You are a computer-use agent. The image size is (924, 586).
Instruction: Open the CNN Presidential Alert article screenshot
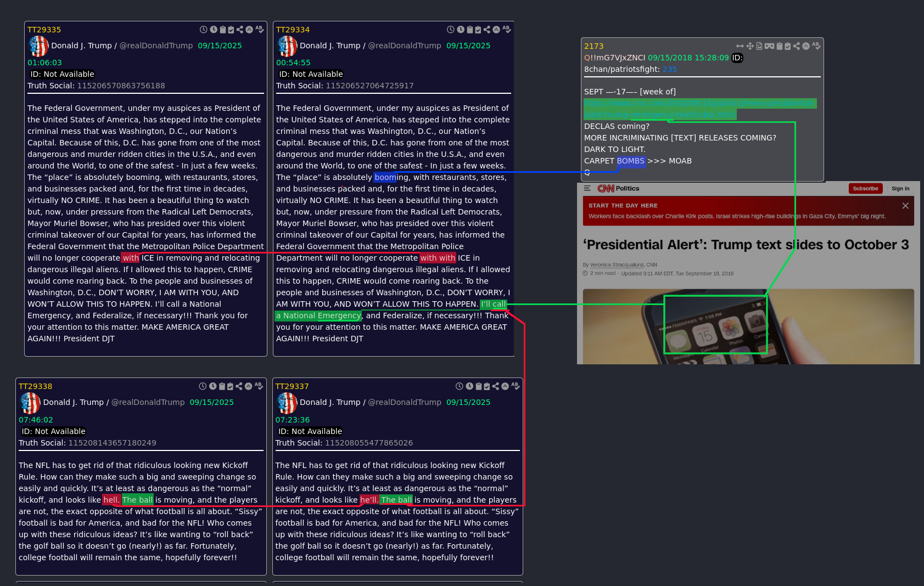click(x=748, y=273)
